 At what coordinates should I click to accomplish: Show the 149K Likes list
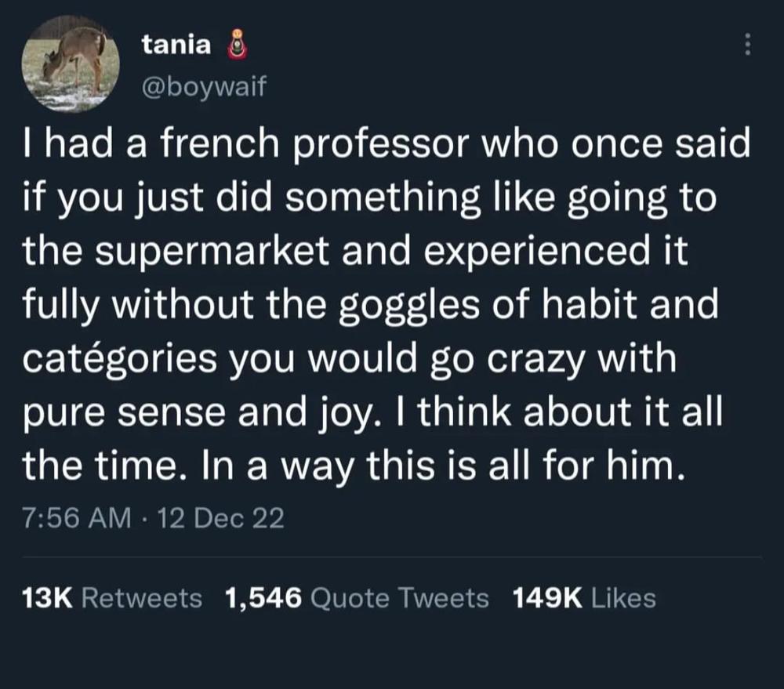coord(585,598)
